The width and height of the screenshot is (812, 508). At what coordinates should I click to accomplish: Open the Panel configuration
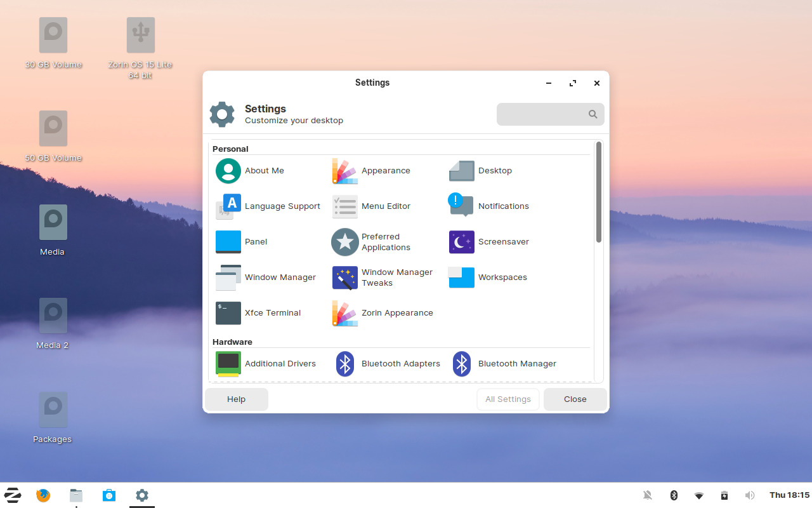[x=256, y=242]
